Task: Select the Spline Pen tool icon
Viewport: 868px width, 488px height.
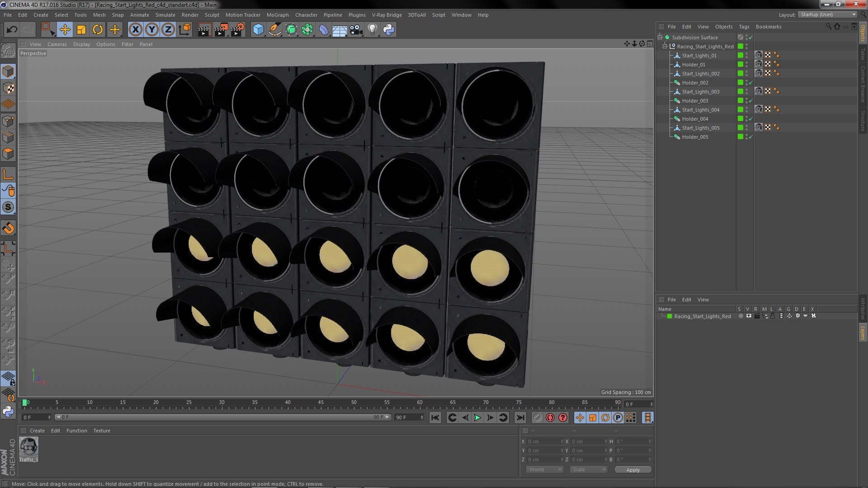Action: (x=274, y=30)
